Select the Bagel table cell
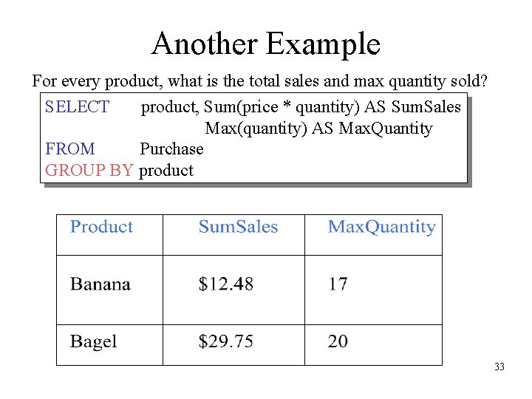 [x=94, y=341]
